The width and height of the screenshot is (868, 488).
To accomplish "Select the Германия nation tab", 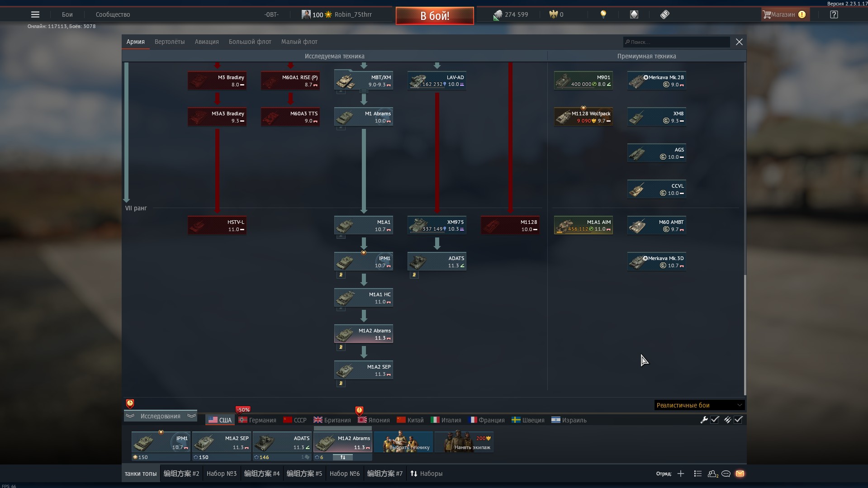I will (257, 420).
